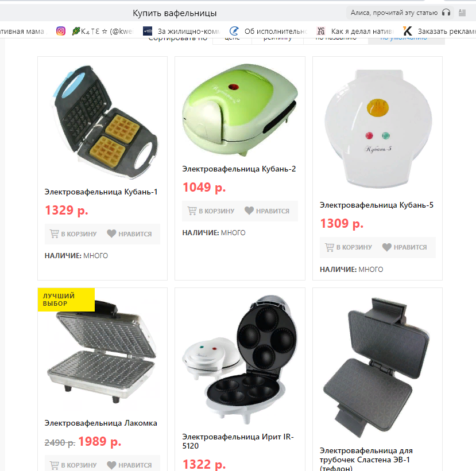Click the 'Лучший выбор' yellow badge
Viewport: 476px width, 471px height.
[66, 299]
